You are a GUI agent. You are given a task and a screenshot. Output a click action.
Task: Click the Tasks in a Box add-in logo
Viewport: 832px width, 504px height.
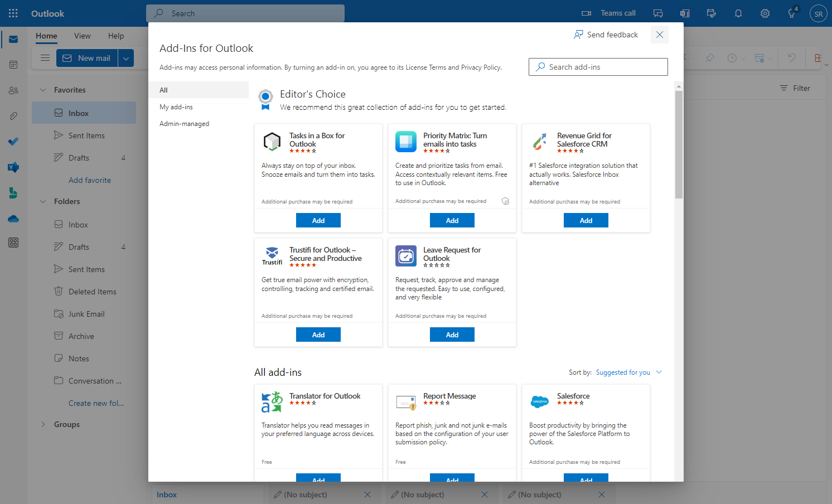(x=272, y=142)
